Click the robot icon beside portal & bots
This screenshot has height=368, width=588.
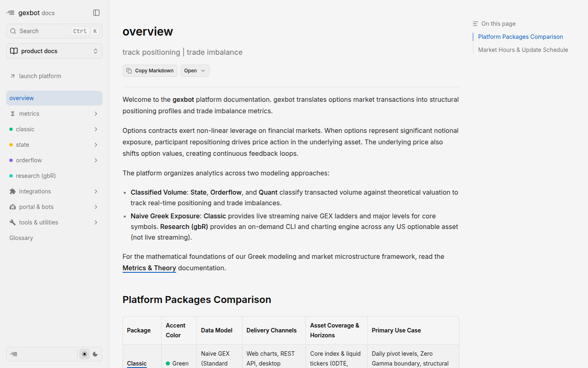13,207
